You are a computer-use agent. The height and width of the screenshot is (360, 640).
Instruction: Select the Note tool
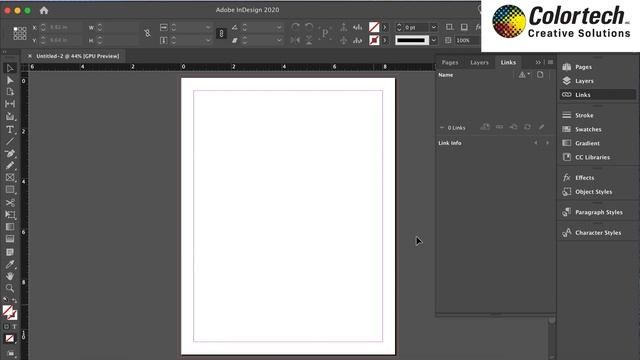10,252
